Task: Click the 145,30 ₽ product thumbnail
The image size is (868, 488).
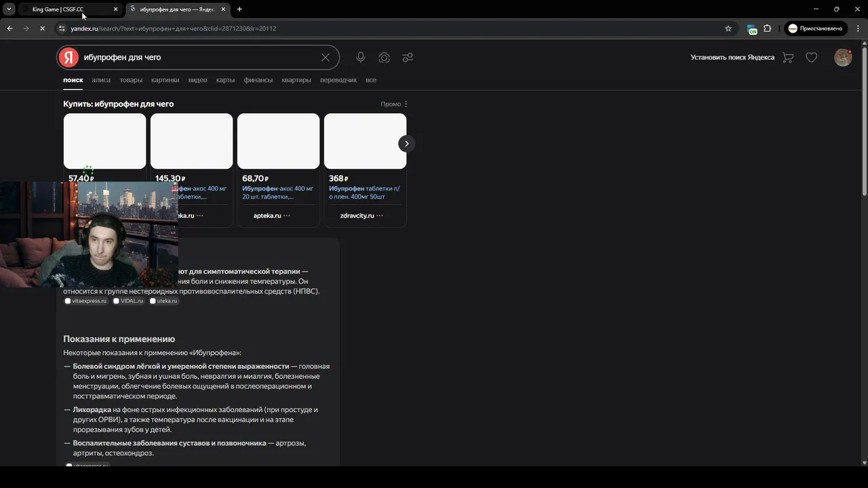Action: pyautogui.click(x=191, y=141)
